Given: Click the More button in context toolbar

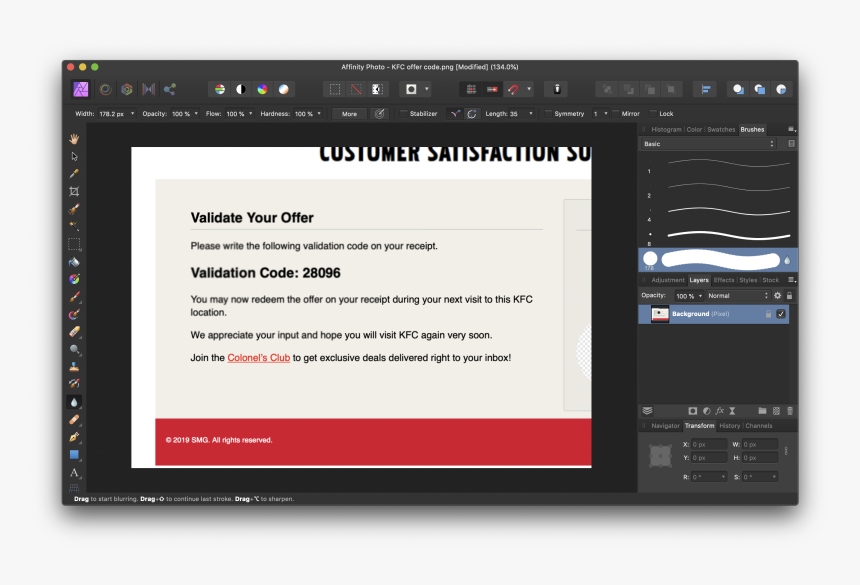Looking at the screenshot, I should pyautogui.click(x=349, y=114).
